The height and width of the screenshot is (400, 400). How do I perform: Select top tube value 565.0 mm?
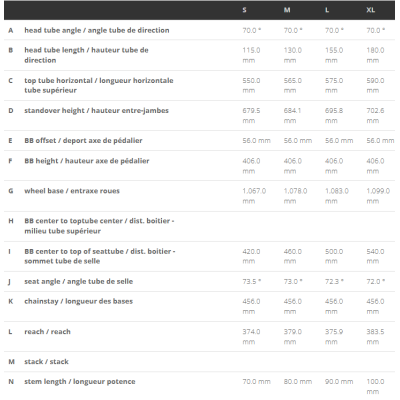tap(293, 85)
